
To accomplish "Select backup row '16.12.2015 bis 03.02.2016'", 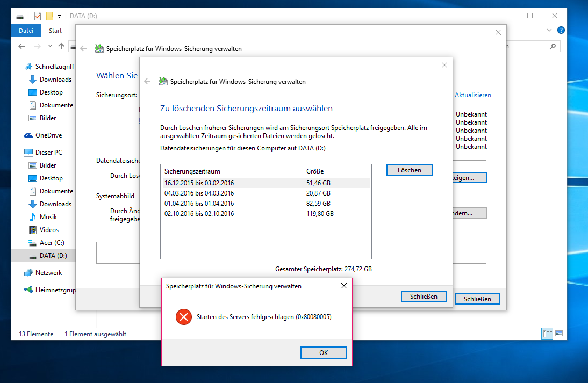I will click(266, 183).
